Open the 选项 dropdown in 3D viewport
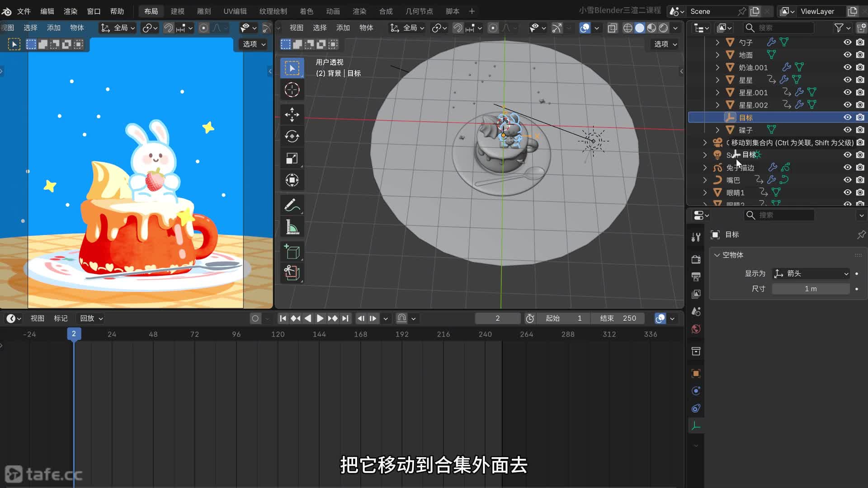Viewport: 868px width, 488px height. click(x=665, y=44)
